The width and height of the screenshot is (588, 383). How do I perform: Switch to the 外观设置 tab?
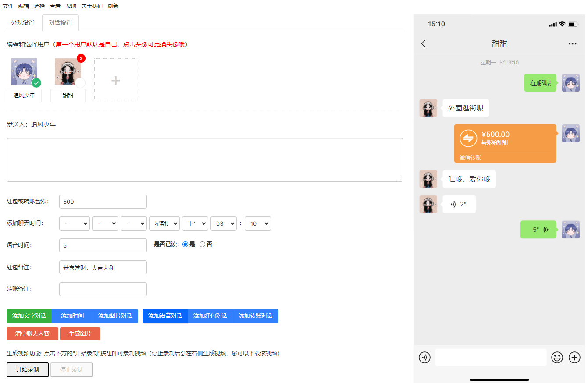click(23, 23)
